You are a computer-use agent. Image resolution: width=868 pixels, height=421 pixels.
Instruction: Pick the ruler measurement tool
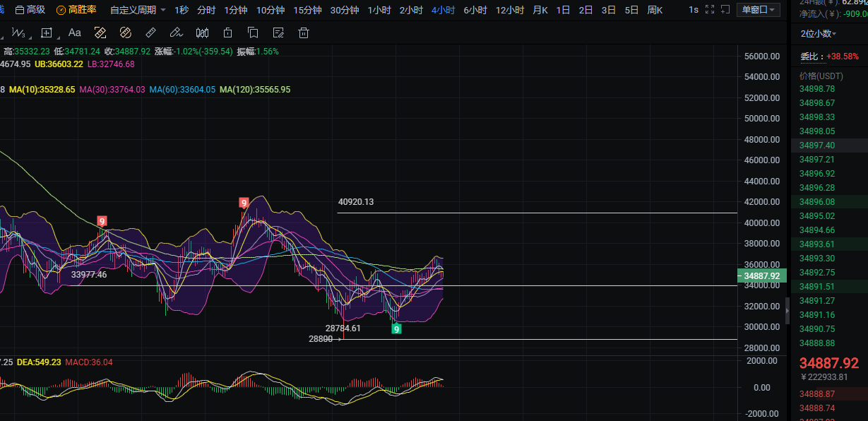click(150, 32)
